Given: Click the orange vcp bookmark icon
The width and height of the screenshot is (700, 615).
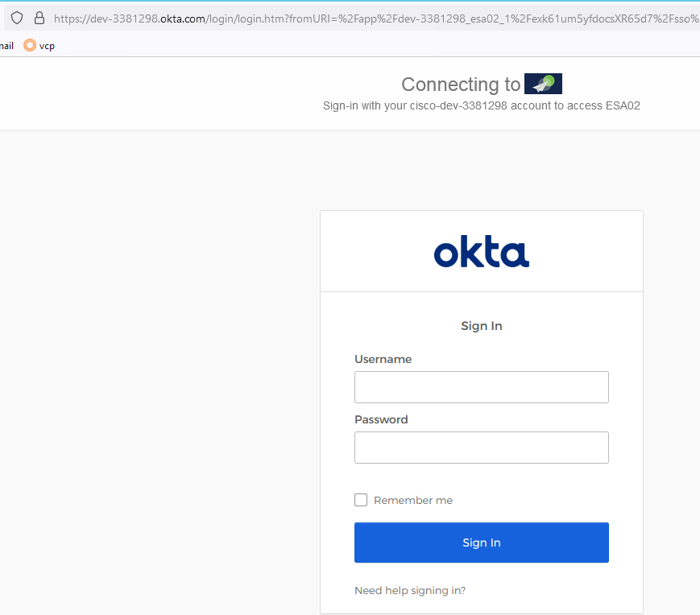Looking at the screenshot, I should pyautogui.click(x=30, y=46).
